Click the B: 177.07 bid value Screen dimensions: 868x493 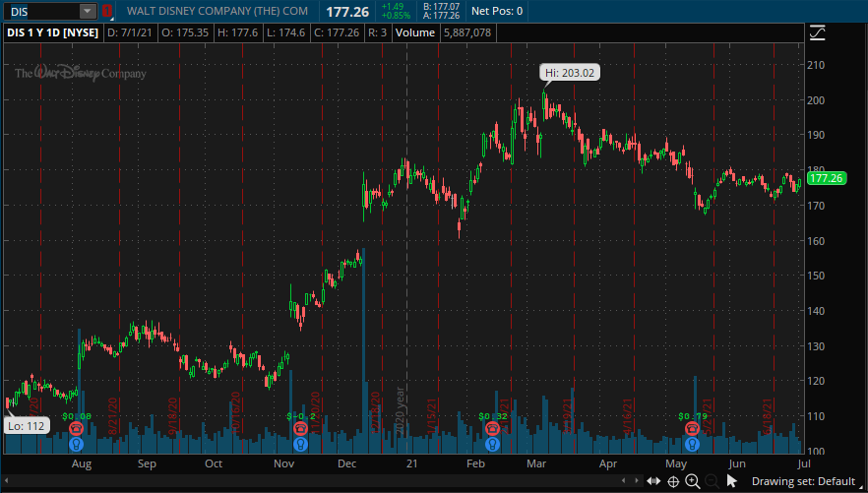tap(441, 7)
